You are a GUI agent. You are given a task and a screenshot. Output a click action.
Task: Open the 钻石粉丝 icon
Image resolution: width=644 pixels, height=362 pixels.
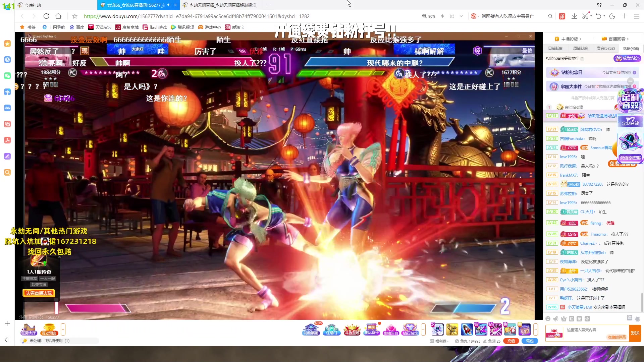[410, 329]
